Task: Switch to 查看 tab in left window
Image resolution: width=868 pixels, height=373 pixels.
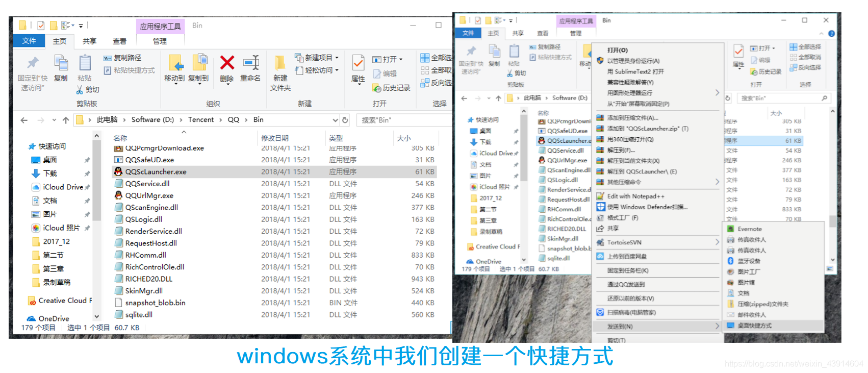Action: [x=120, y=41]
